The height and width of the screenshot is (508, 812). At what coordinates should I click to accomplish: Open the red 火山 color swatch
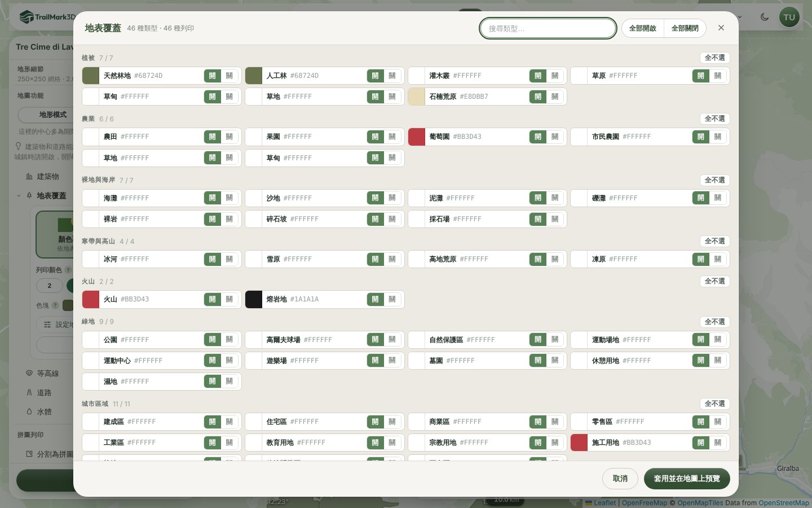[91, 299]
